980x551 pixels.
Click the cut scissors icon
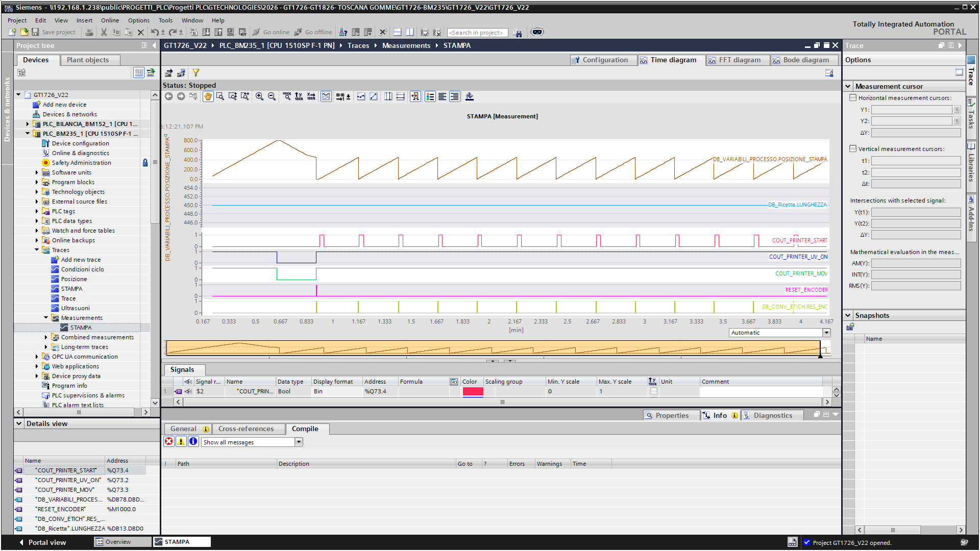(x=104, y=32)
